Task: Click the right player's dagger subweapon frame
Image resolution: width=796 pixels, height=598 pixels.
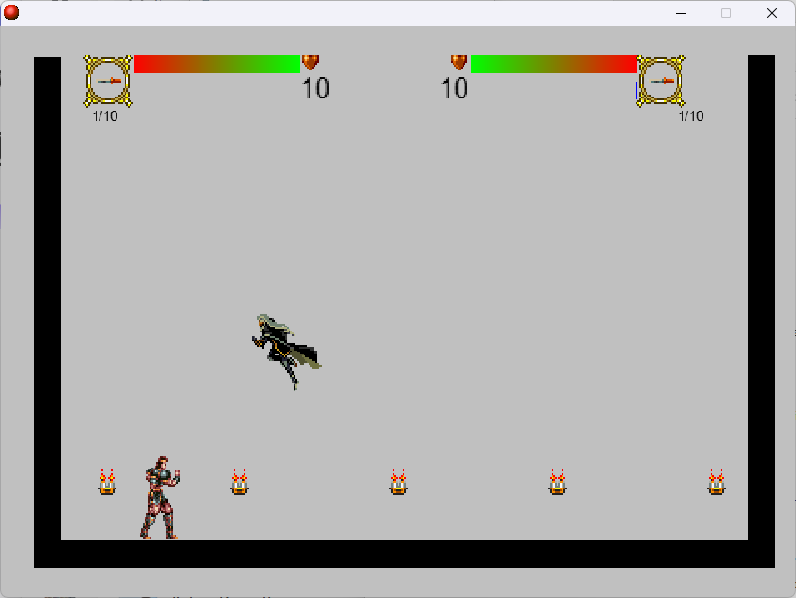Action: (660, 81)
